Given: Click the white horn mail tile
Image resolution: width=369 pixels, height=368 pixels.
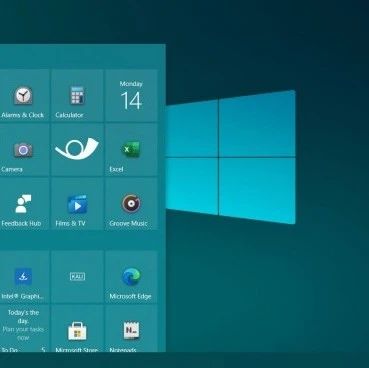Looking at the screenshot, I should (x=77, y=150).
